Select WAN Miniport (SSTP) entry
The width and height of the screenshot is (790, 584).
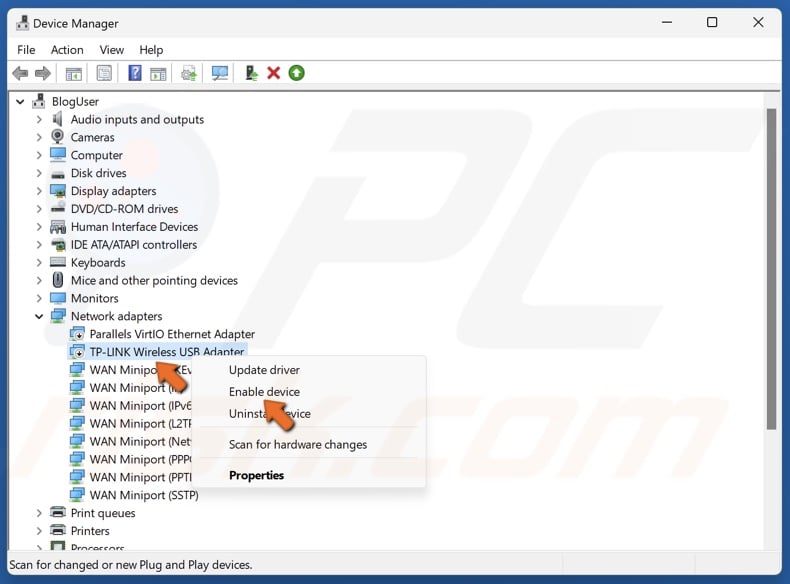[x=144, y=495]
